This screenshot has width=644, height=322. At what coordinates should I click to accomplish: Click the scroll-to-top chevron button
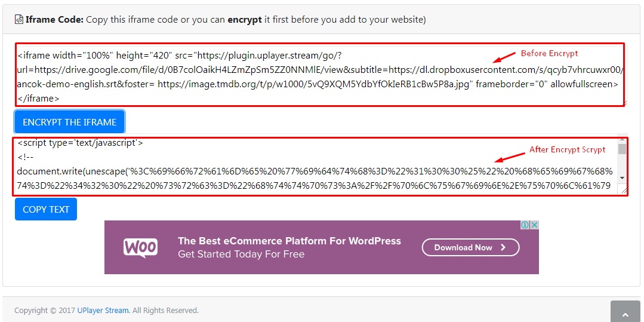point(626,314)
